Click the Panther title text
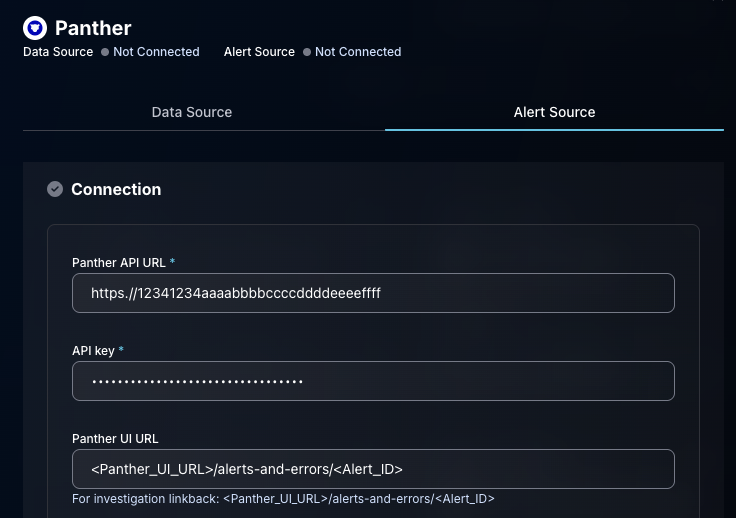This screenshot has height=518, width=736. (93, 28)
